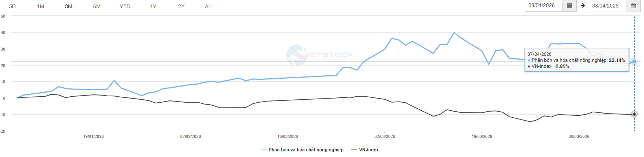Click the VN-Index diamond marker at chart end
The width and height of the screenshot is (644, 157).
pos(634,114)
